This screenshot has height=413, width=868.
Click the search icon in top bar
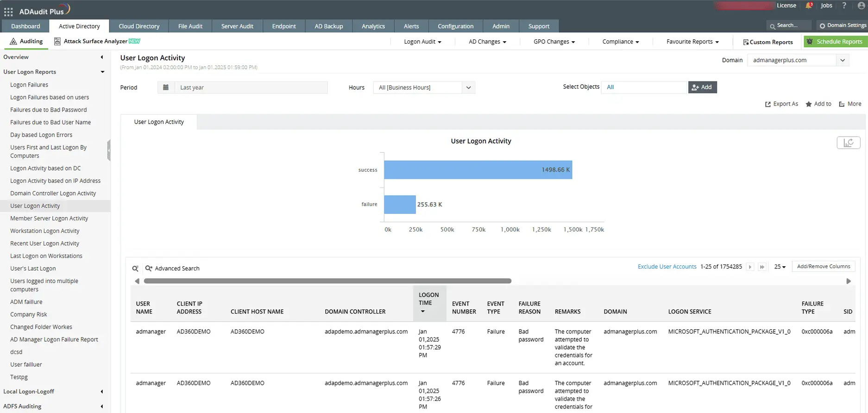click(772, 26)
